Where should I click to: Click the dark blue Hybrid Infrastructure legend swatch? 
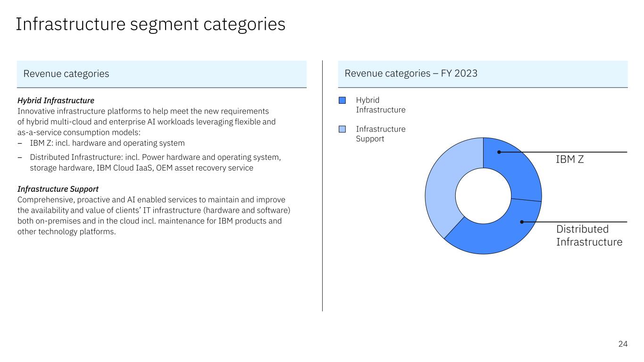point(343,100)
